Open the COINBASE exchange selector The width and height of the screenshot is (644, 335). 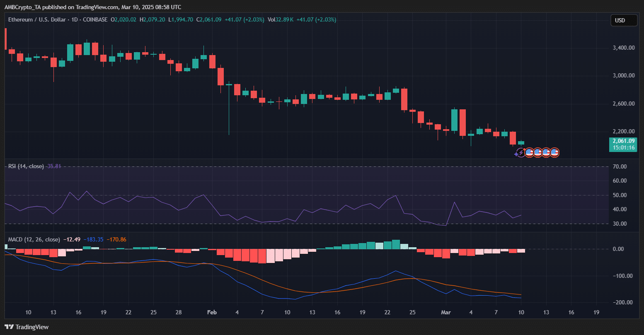tap(94, 19)
